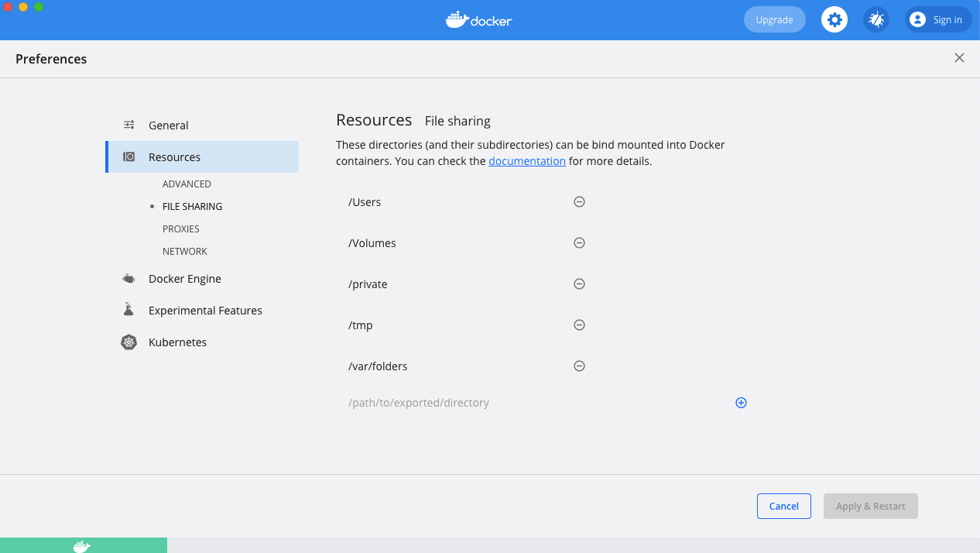Click the exported directory path field
The height and width of the screenshot is (553, 980).
[419, 402]
